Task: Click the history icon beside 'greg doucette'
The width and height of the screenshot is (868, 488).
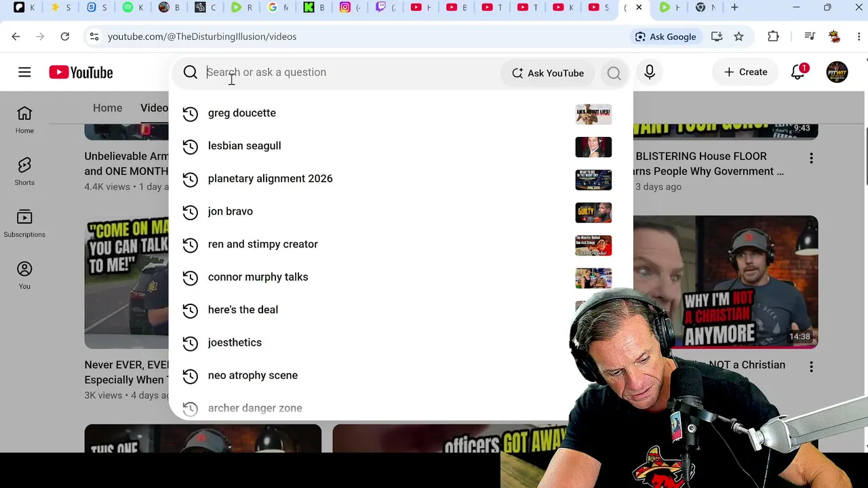Action: (191, 114)
